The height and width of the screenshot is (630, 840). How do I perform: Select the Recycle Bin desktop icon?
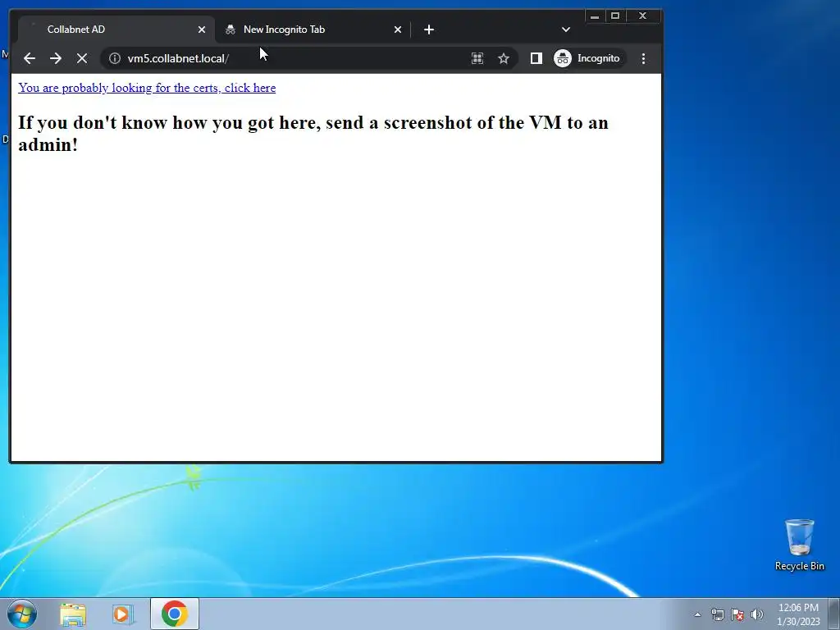799,545
